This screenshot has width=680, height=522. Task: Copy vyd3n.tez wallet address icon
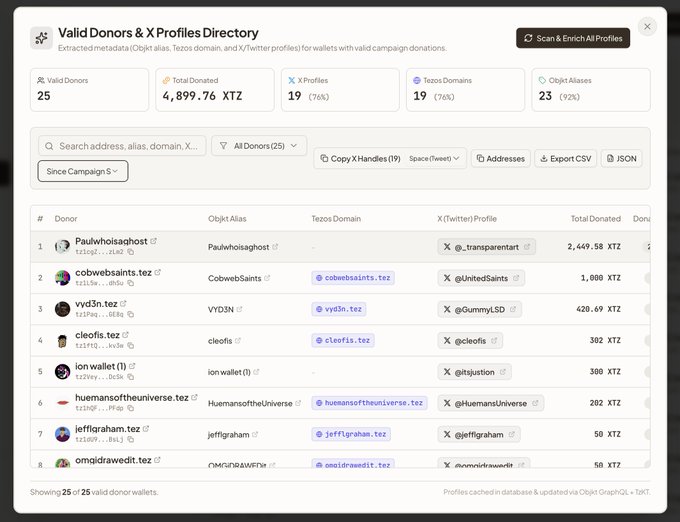131,314
